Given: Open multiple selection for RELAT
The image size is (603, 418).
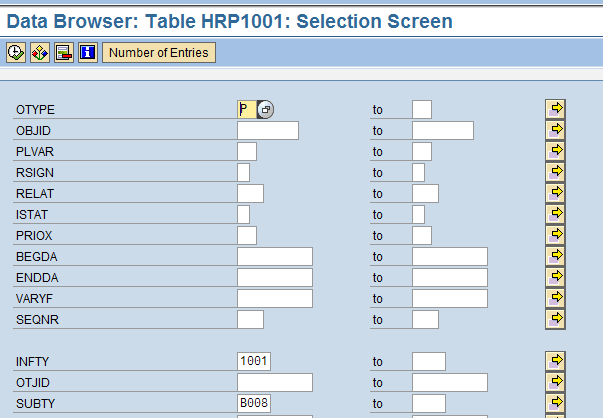Looking at the screenshot, I should click(556, 193).
